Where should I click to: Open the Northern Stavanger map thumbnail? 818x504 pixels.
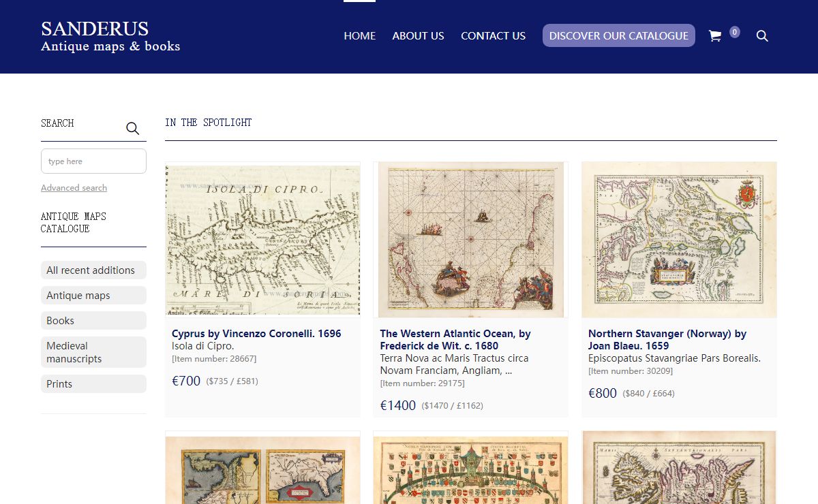click(x=679, y=240)
